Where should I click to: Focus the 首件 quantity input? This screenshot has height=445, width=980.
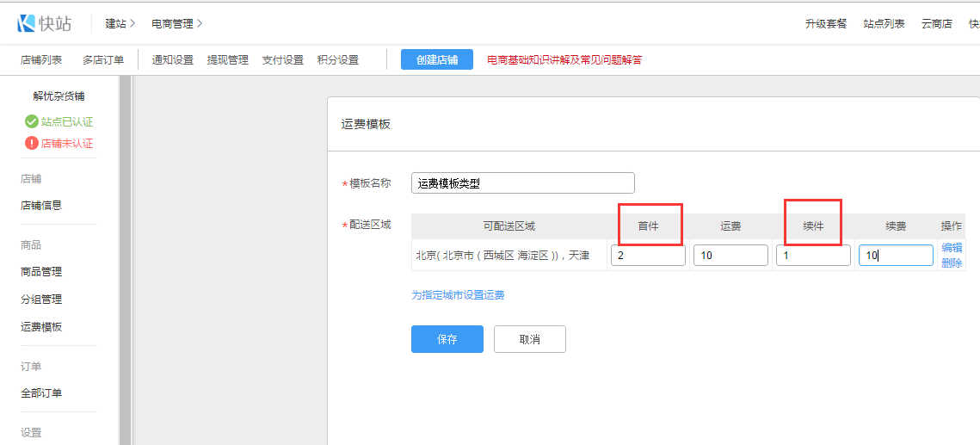(x=648, y=256)
